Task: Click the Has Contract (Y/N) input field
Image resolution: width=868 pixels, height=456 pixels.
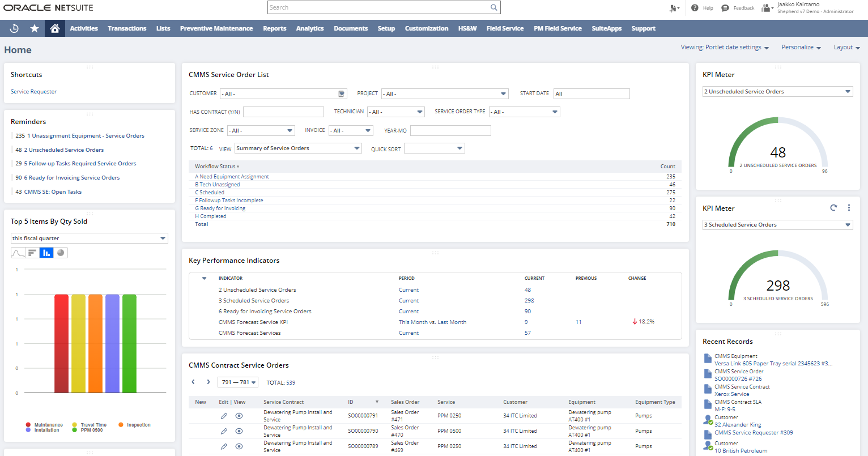Action: [x=283, y=112]
